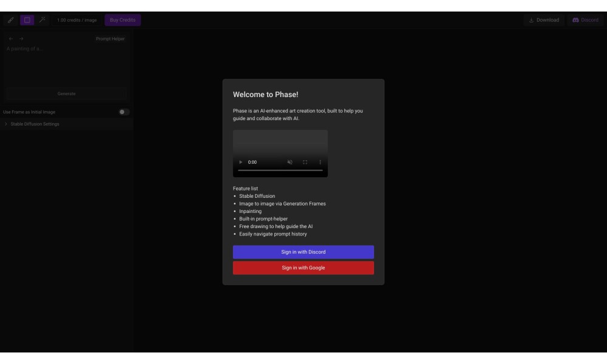Sign in with Google

(303, 268)
